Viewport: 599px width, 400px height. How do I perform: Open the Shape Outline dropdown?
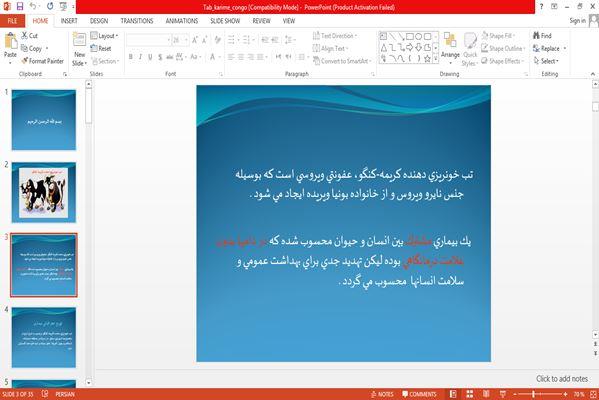503,49
